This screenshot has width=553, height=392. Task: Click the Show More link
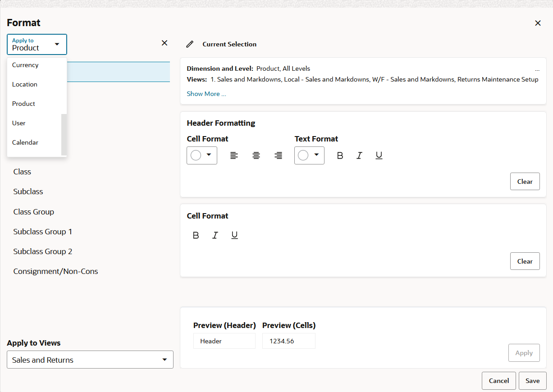tap(206, 94)
